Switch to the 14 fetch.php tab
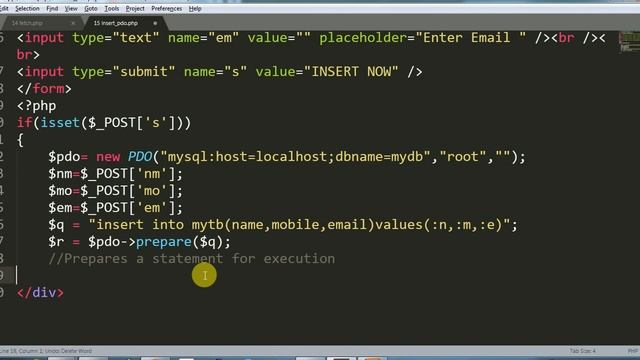 pos(27,23)
